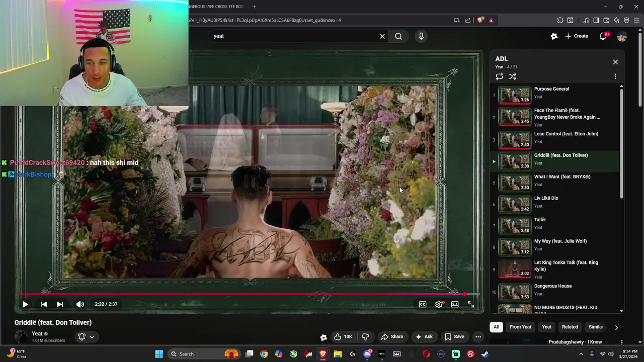The height and width of the screenshot is (362, 644).
Task: Open the Brave Wallet icon
Action: tap(606, 20)
